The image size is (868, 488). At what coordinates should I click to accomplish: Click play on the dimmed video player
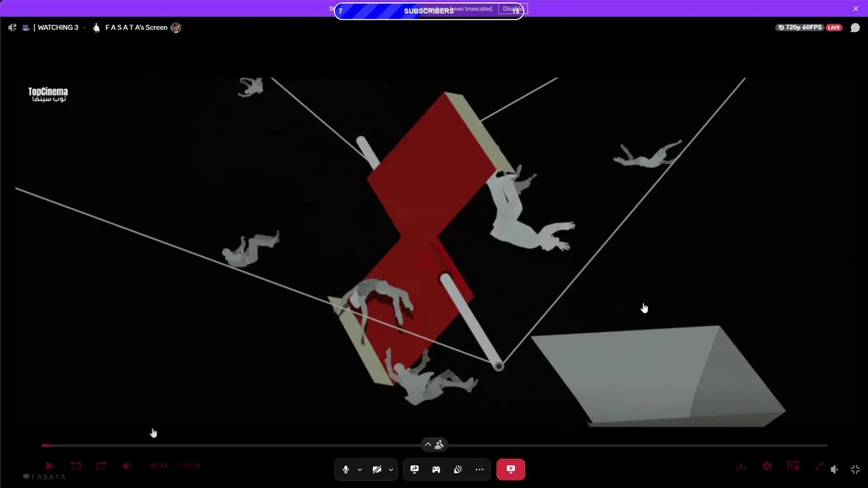(x=50, y=466)
